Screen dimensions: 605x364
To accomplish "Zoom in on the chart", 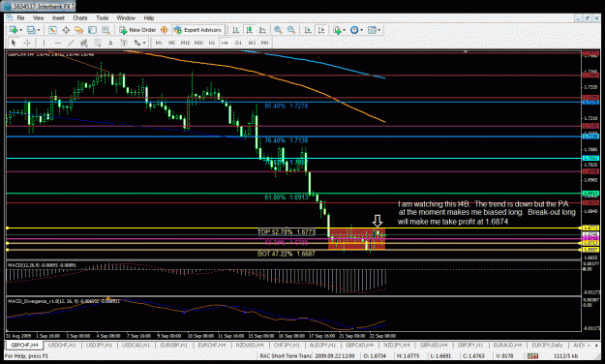I will [278, 30].
